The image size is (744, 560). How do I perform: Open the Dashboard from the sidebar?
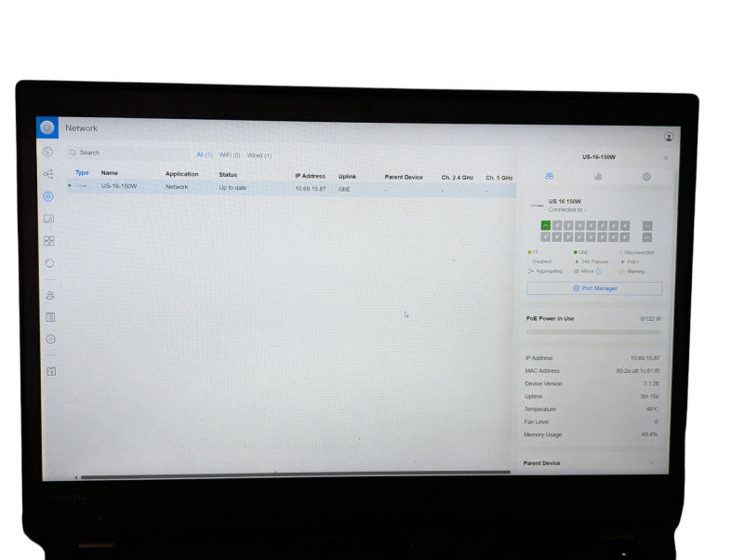[x=47, y=152]
